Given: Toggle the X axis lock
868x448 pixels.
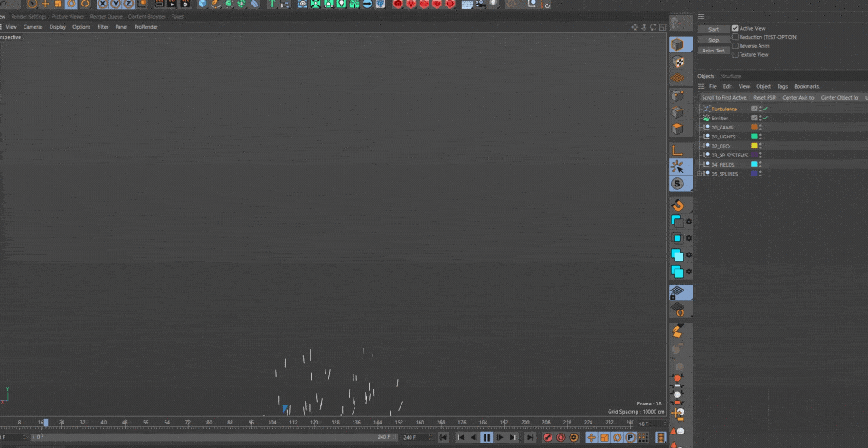Looking at the screenshot, I should [103, 4].
